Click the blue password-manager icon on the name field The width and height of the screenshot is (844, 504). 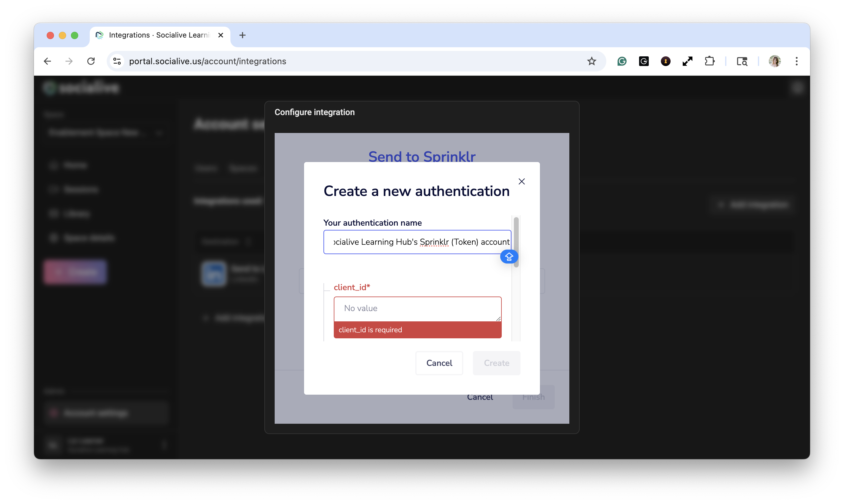click(509, 257)
